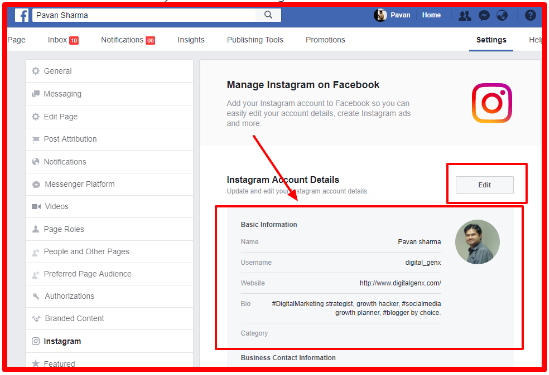Click the large Instagram logo

492,103
